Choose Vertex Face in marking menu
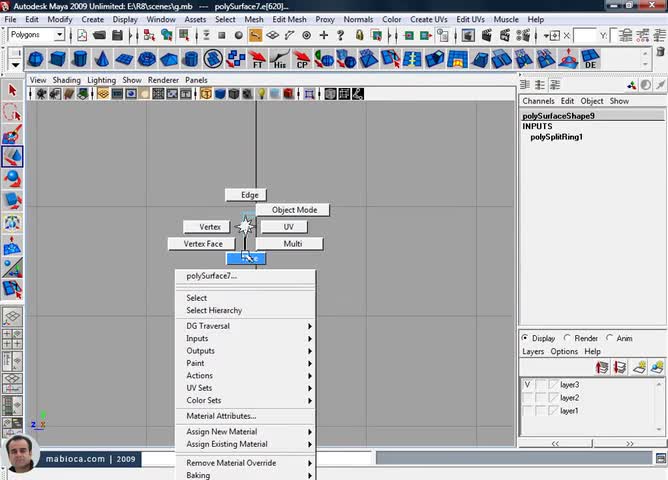Screen dimensions: 668x480 point(202,244)
